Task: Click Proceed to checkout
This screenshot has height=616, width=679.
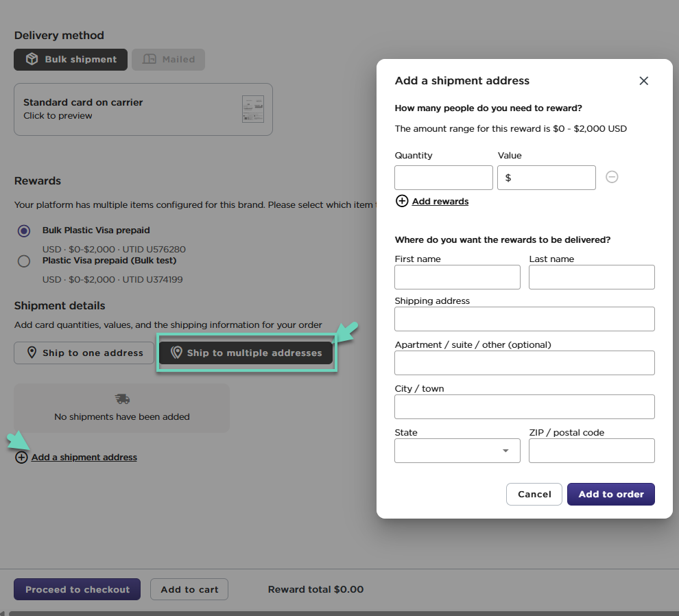Action: click(77, 589)
